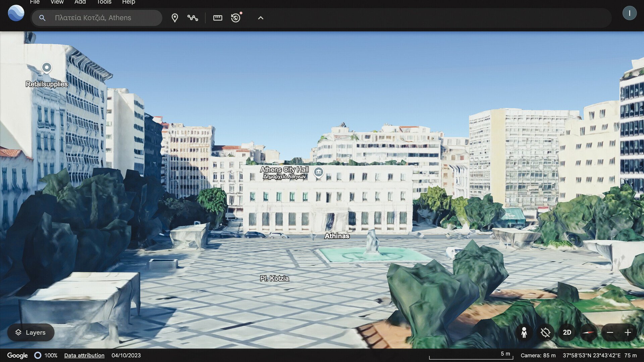Click the search magnifier icon

(42, 18)
